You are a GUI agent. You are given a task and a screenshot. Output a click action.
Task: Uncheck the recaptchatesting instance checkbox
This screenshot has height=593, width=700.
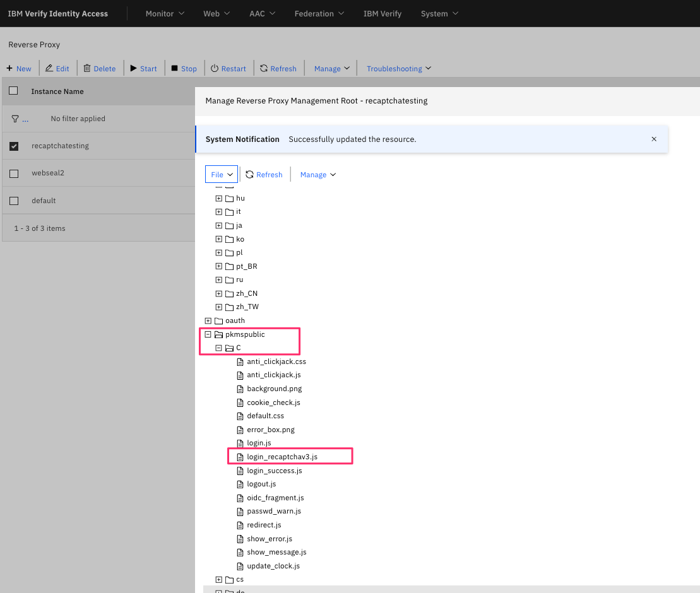14,146
